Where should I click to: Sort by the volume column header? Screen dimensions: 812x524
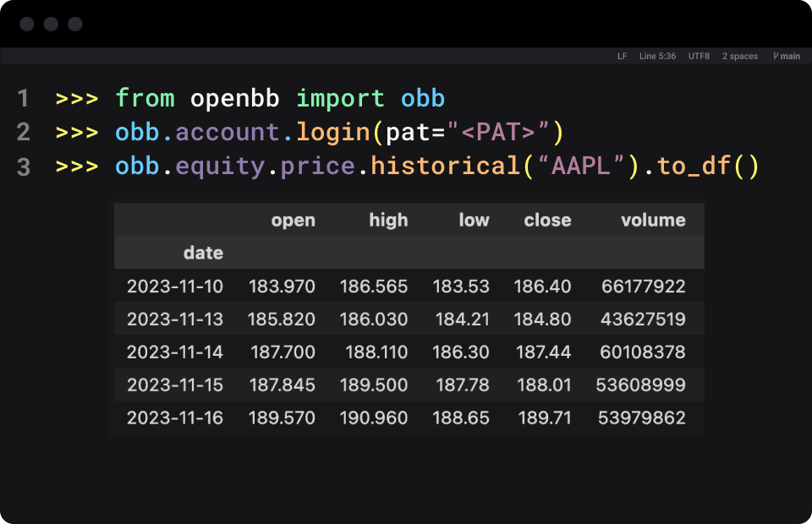pos(652,220)
